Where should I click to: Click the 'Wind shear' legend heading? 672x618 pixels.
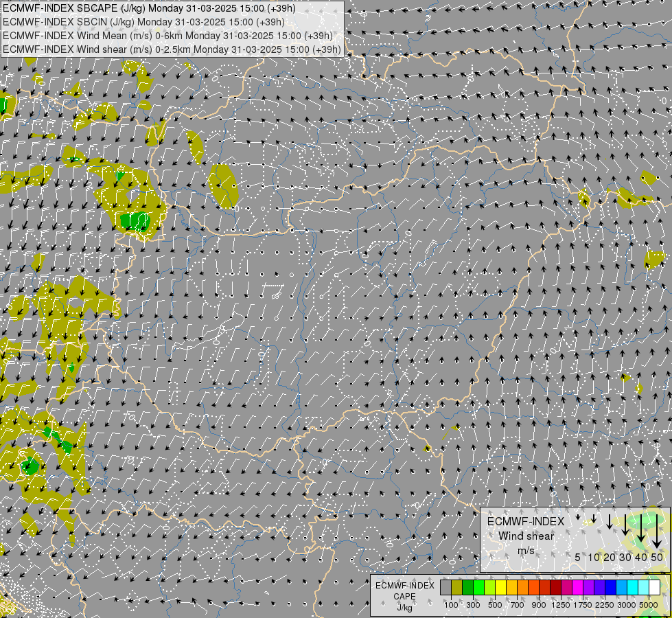(526, 536)
